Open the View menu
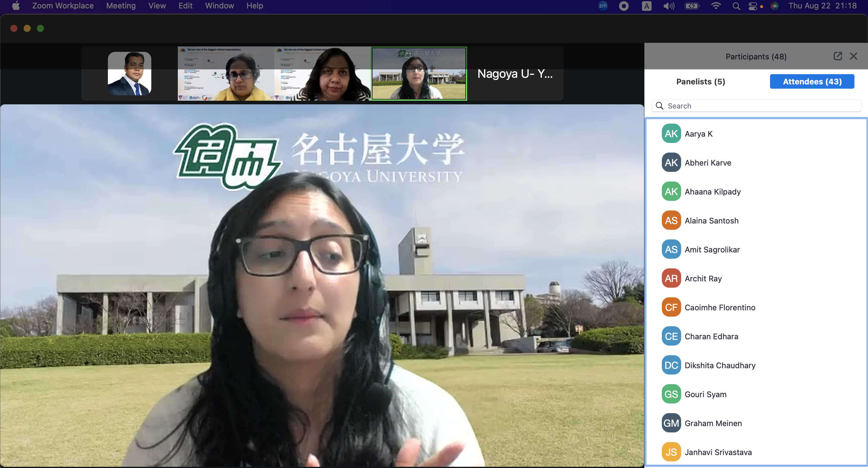 click(157, 6)
